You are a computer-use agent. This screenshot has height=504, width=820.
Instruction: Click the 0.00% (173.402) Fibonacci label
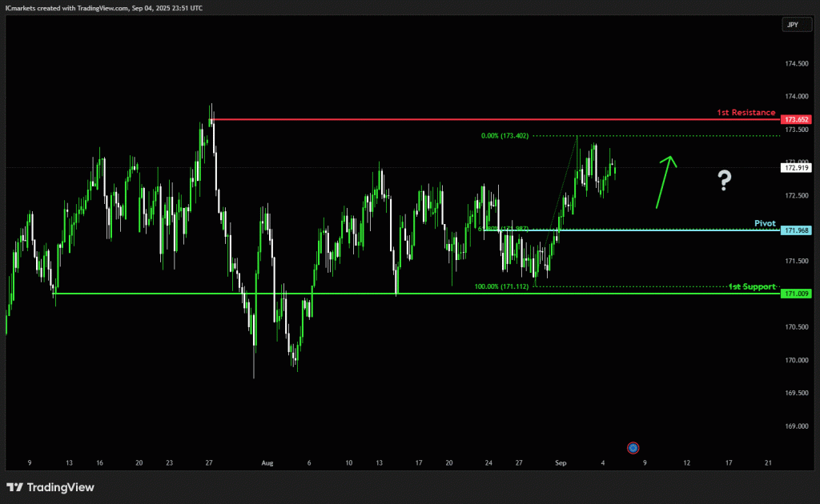pos(504,136)
